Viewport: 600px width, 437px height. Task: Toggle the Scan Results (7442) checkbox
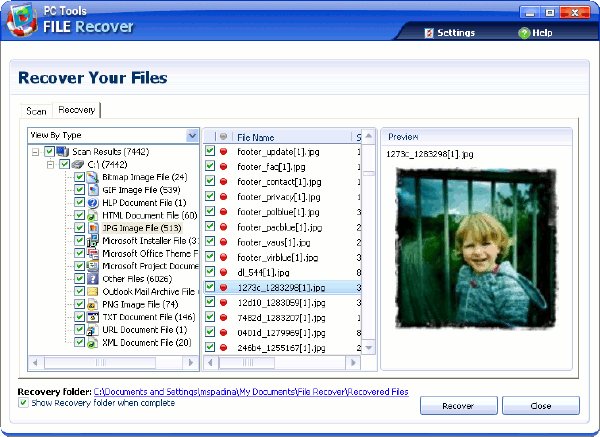coord(49,151)
